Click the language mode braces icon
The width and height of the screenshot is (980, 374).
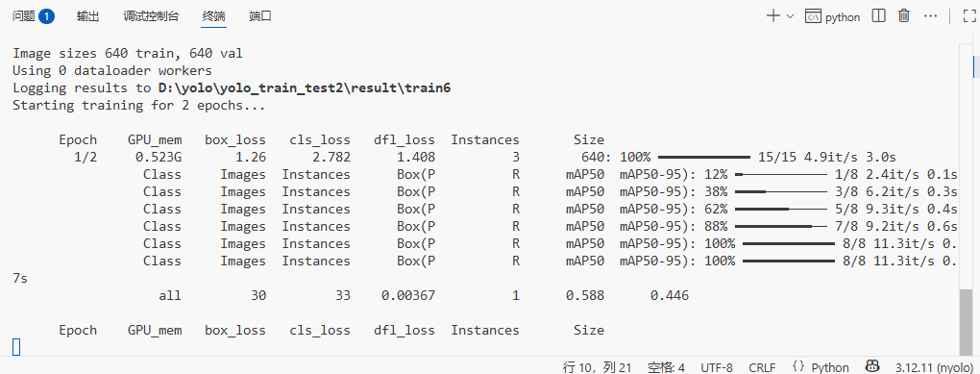[797, 366]
